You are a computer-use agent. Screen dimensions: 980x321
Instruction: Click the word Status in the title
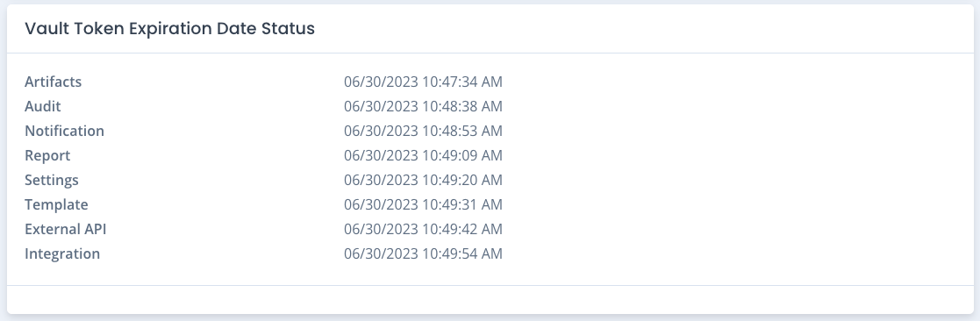tap(292, 29)
